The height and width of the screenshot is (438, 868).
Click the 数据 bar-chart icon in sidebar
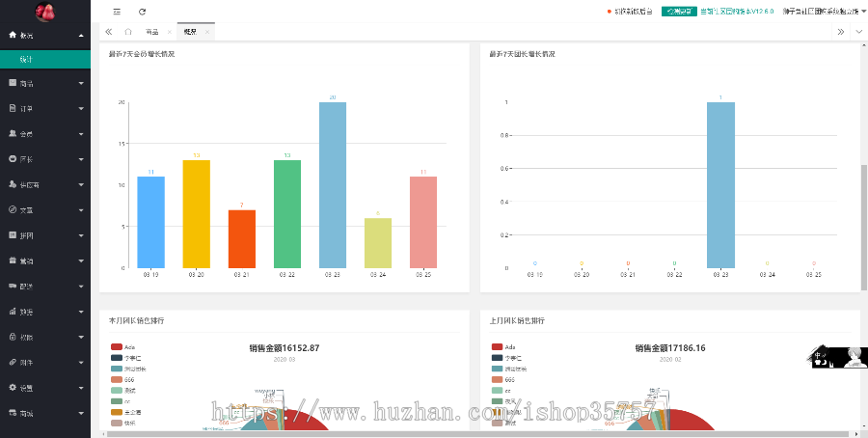tap(13, 312)
